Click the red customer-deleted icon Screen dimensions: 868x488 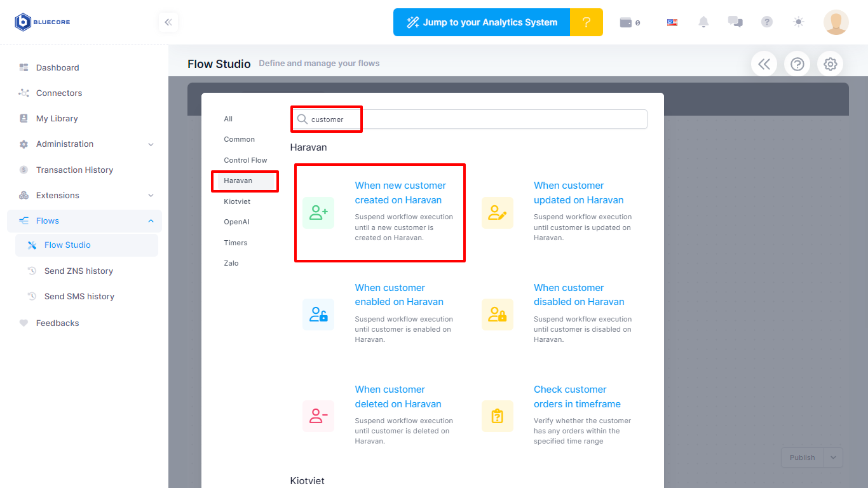tap(318, 416)
